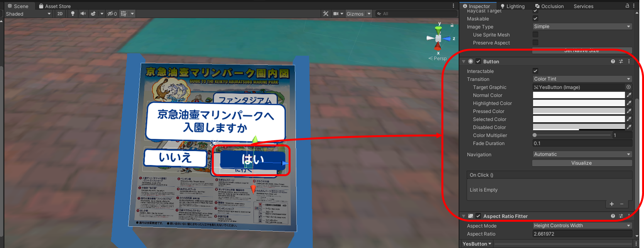This screenshot has width=644, height=248.
Task: Remove On Click event with minus button
Action: (622, 204)
